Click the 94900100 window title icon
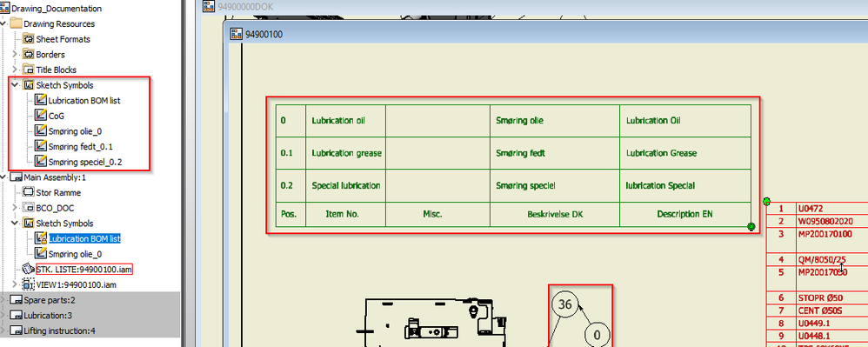Image resolution: width=868 pixels, height=347 pixels. point(237,34)
